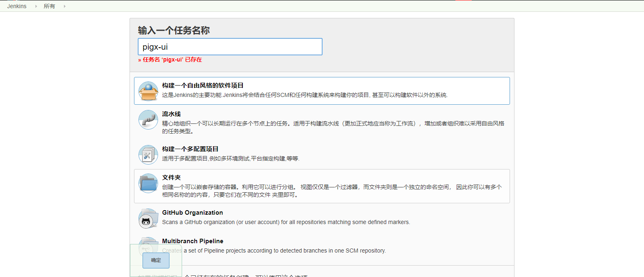This screenshot has width=644, height=277.
Task: Click the 文件夹 description paragraph
Action: [x=332, y=191]
